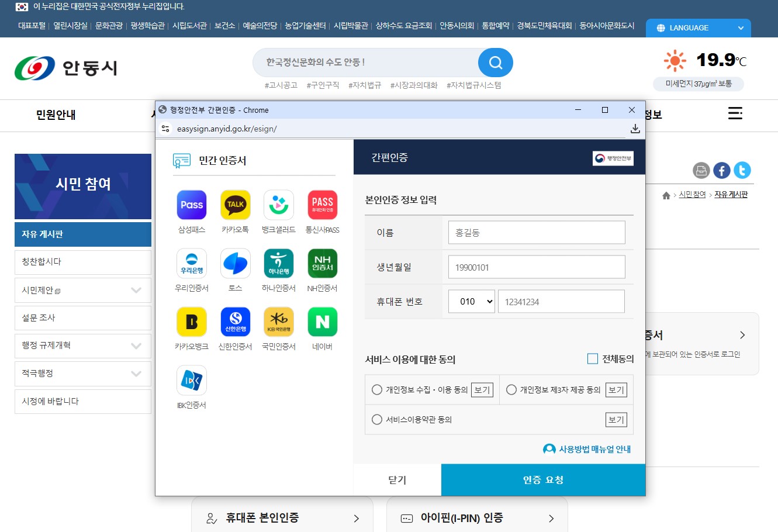This screenshot has width=778, height=532.
Task: Choose the KakaoTalk certificate icon
Action: [236, 205]
